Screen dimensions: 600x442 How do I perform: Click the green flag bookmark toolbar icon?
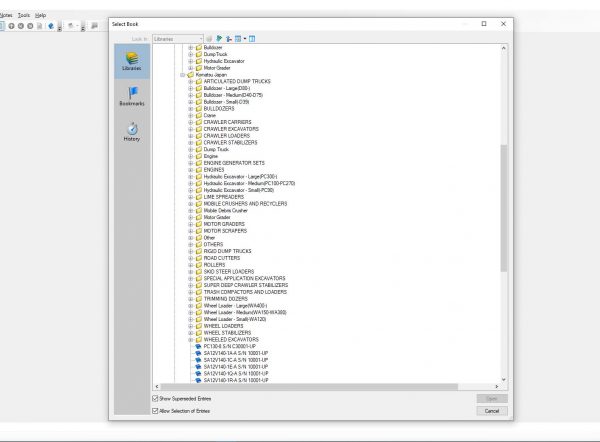tap(219, 39)
